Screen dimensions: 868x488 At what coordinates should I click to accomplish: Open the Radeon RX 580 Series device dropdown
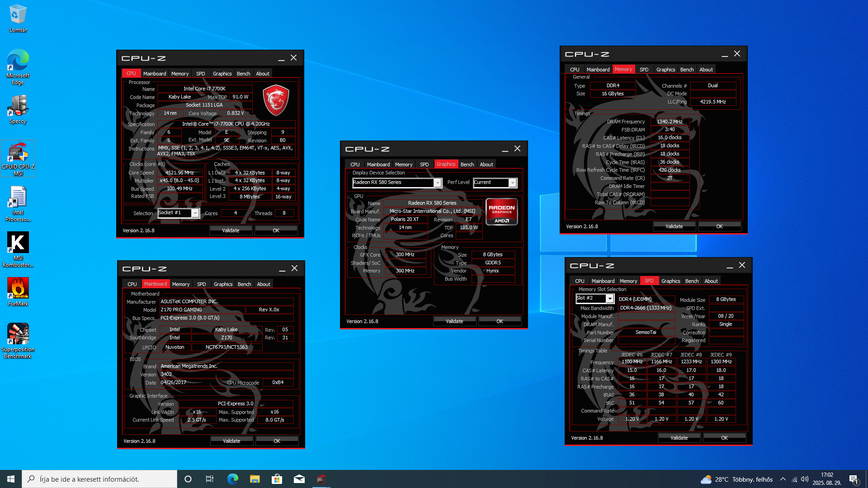pos(437,183)
